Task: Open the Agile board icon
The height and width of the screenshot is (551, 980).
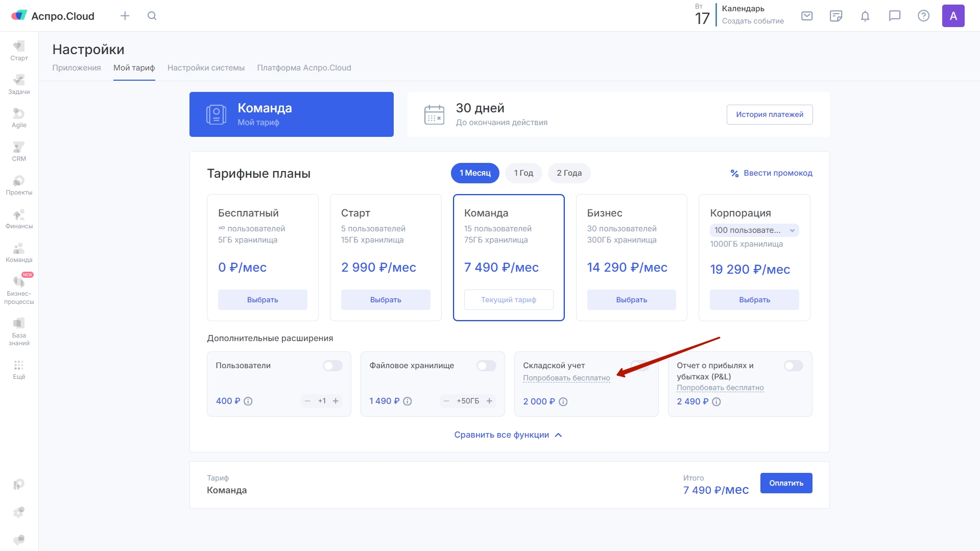Action: [19, 118]
